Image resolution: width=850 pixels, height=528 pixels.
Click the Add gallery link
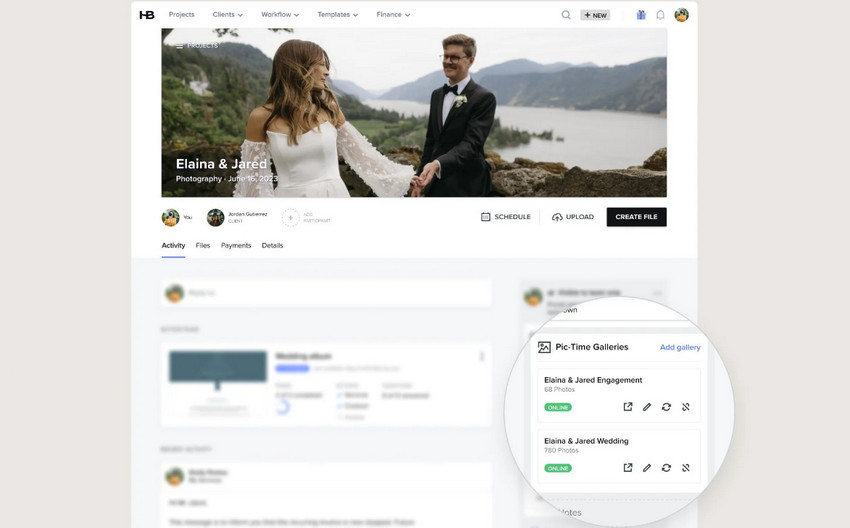click(680, 347)
